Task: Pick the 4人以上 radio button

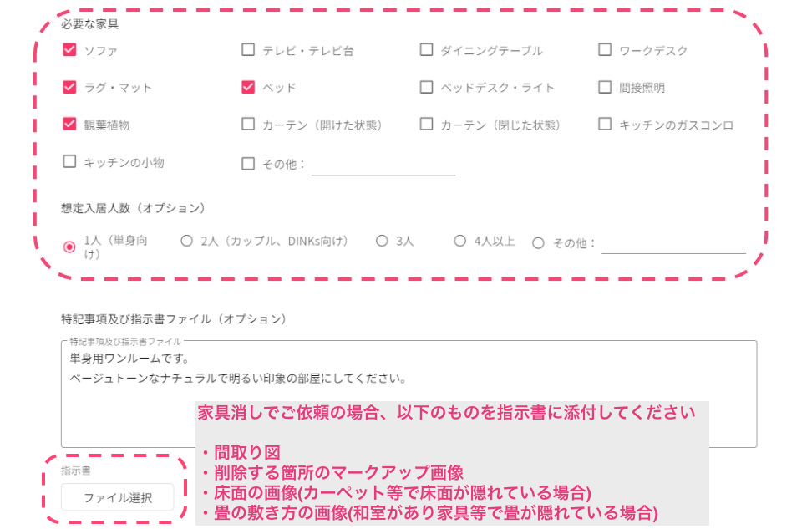Action: point(459,241)
